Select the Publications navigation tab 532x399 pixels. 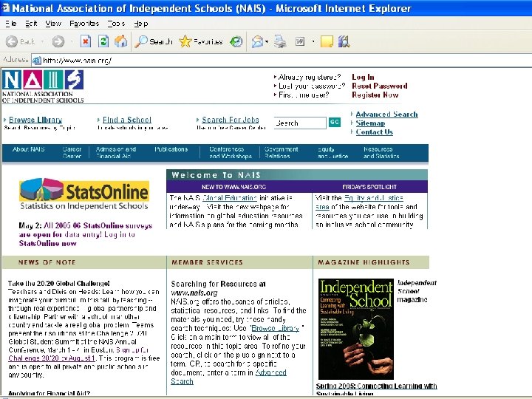point(171,149)
